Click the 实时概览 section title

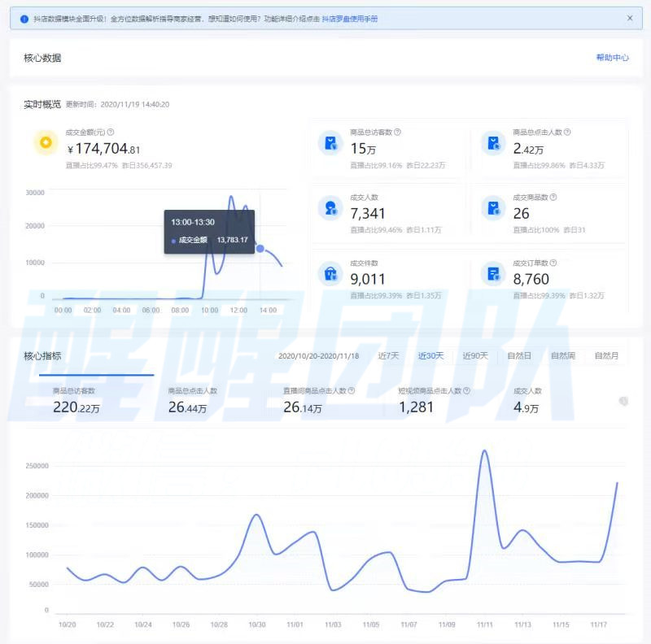pos(42,104)
